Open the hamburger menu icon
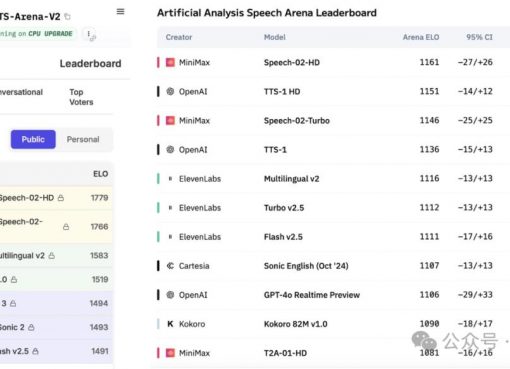510x369 pixels. click(x=120, y=11)
